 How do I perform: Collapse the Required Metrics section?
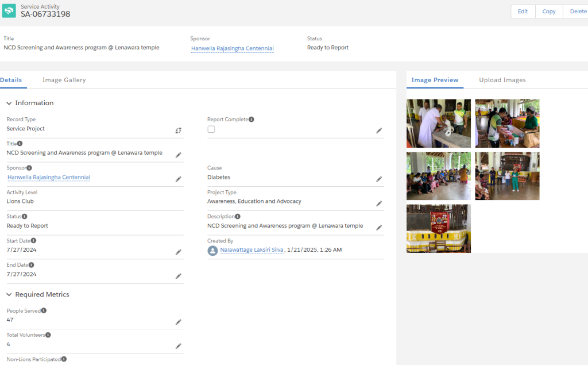pos(9,295)
